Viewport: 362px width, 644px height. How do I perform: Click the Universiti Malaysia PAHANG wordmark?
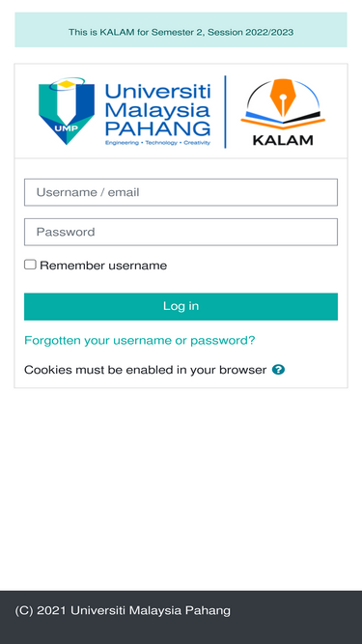coord(157,110)
